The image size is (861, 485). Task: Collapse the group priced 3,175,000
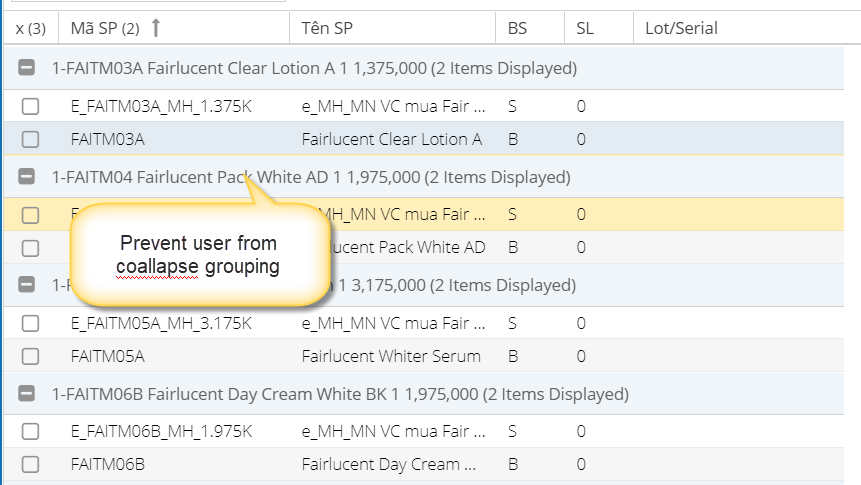pos(29,286)
